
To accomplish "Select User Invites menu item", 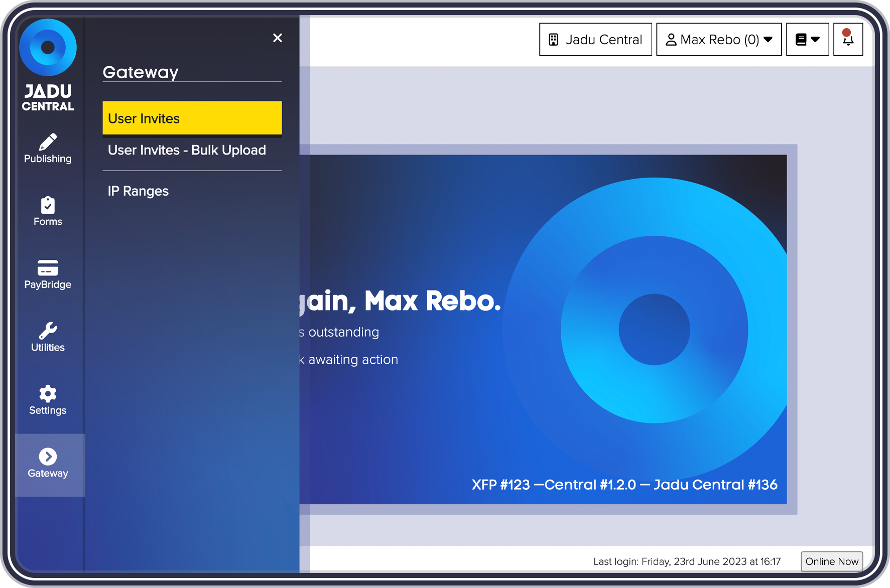I will pyautogui.click(x=192, y=118).
